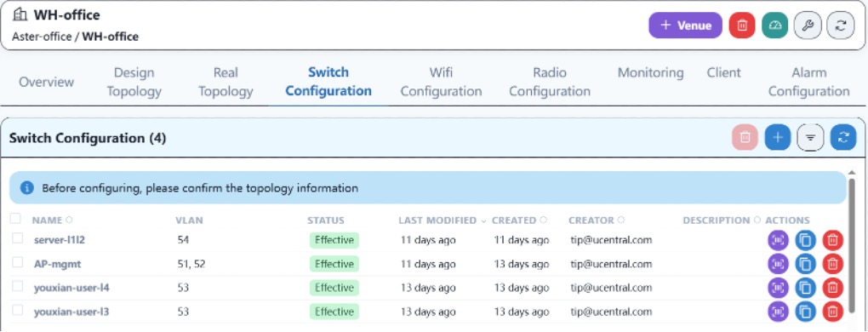Sort by the NAME column header
Image resolution: width=868 pixels, height=332 pixels.
(x=52, y=220)
